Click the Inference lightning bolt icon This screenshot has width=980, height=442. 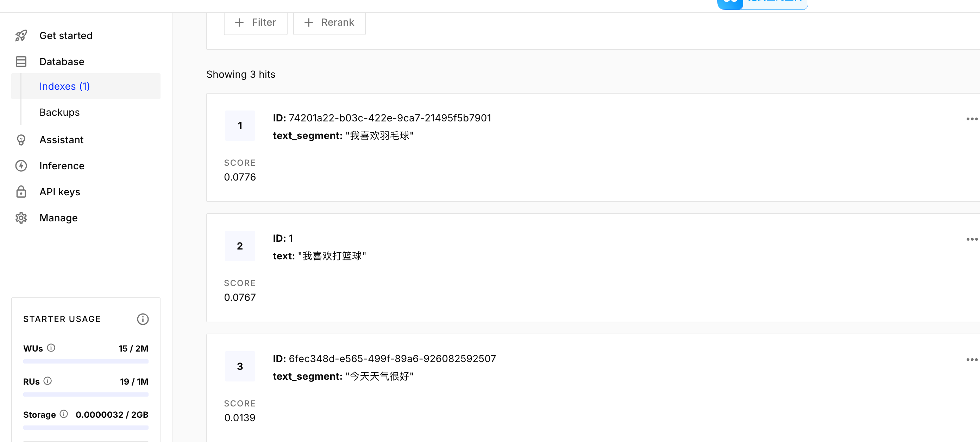coord(21,166)
